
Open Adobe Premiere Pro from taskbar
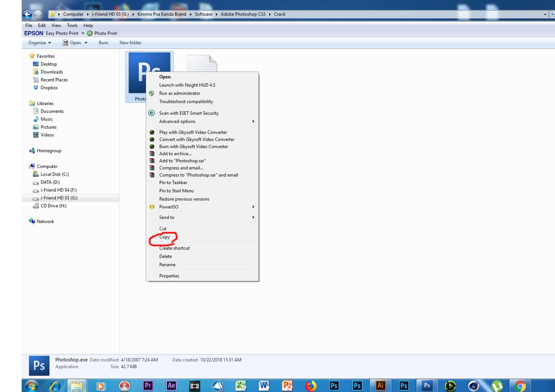coord(148,386)
